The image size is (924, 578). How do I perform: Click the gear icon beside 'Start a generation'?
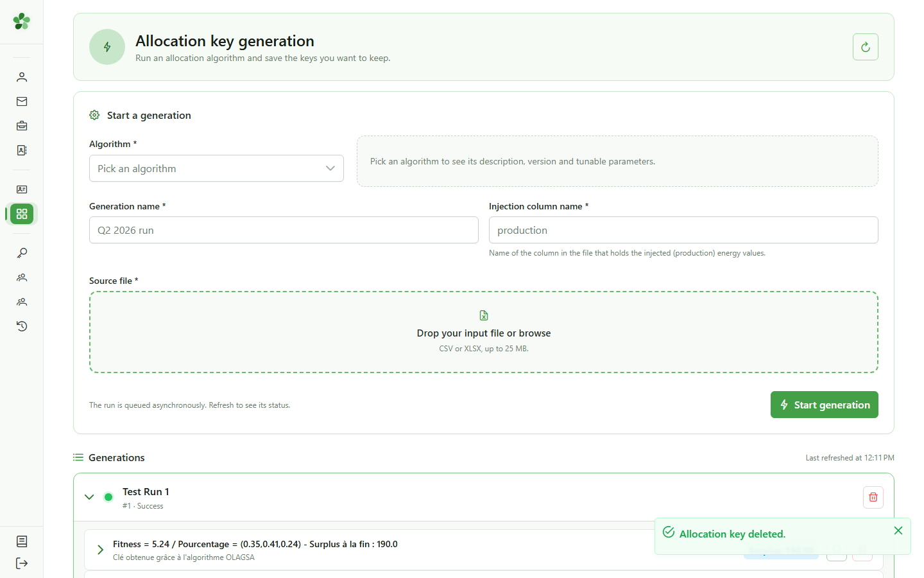(94, 115)
